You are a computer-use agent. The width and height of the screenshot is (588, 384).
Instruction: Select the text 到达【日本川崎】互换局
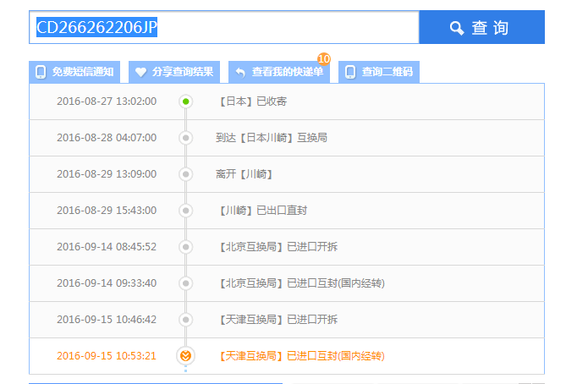(x=272, y=138)
